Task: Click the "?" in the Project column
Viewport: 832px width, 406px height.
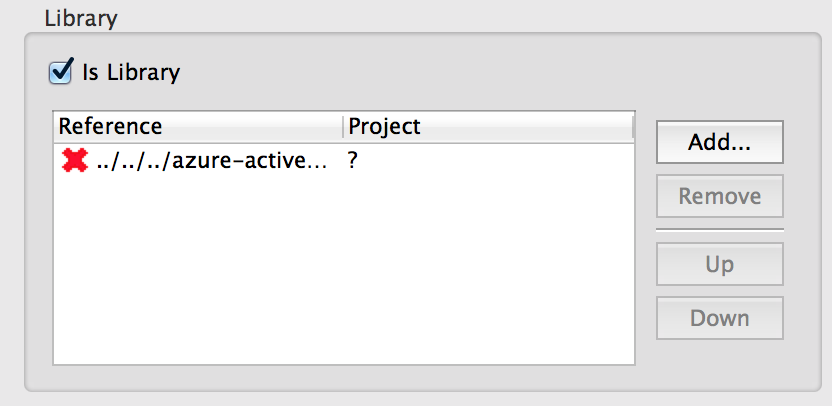Action: tap(353, 161)
